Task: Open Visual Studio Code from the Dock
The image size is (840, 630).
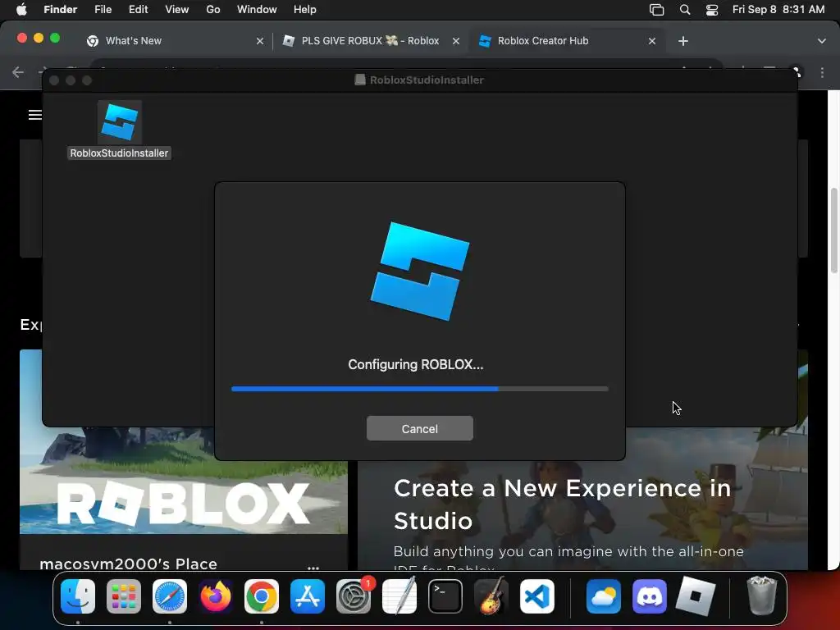Action: pos(536,596)
